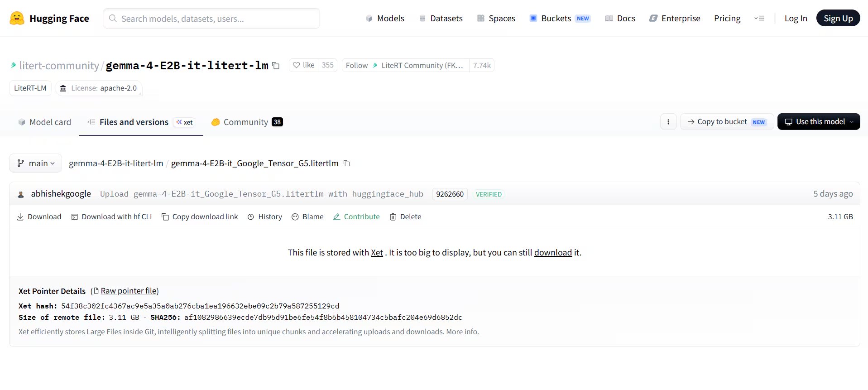
Task: Click the Log In link
Action: tap(796, 18)
